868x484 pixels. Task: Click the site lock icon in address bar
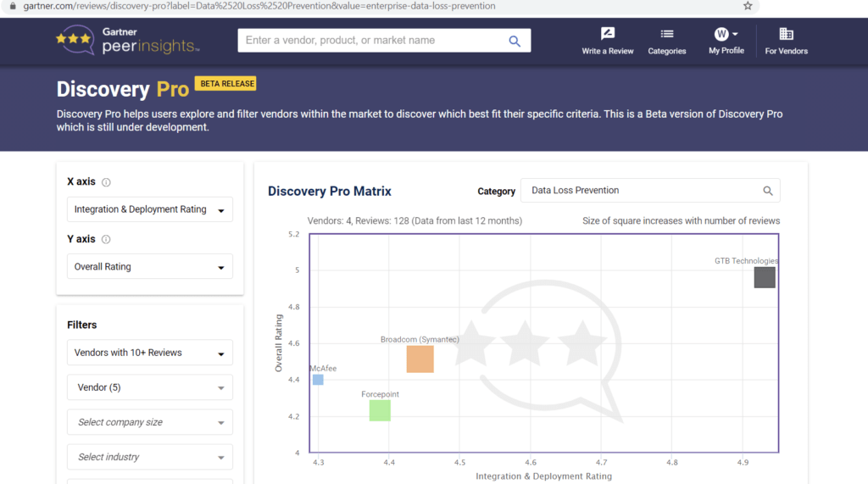pos(13,6)
